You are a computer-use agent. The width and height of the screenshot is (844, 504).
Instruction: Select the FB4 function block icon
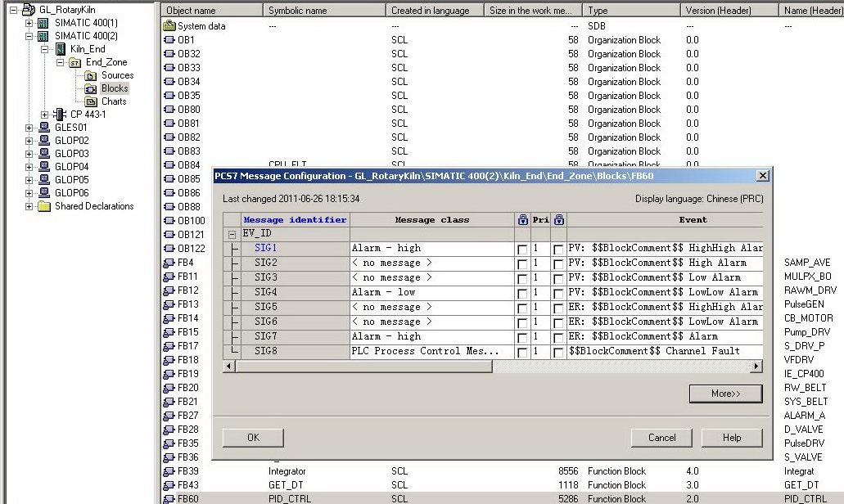[169, 263]
